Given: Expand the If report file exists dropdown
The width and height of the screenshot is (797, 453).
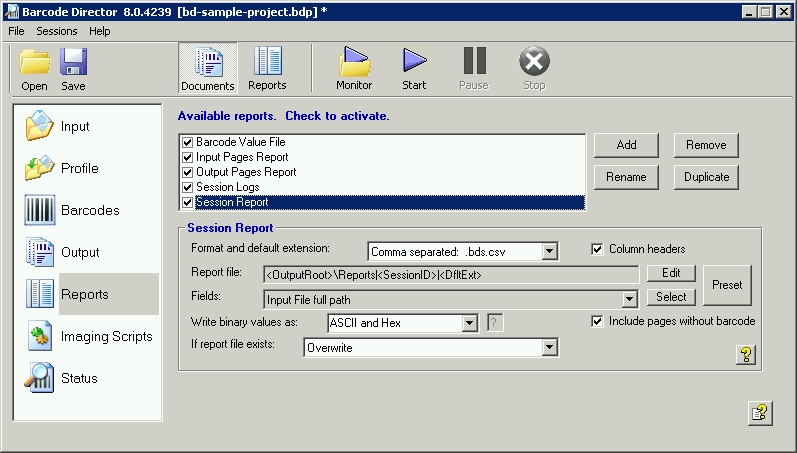Looking at the screenshot, I should (x=548, y=348).
